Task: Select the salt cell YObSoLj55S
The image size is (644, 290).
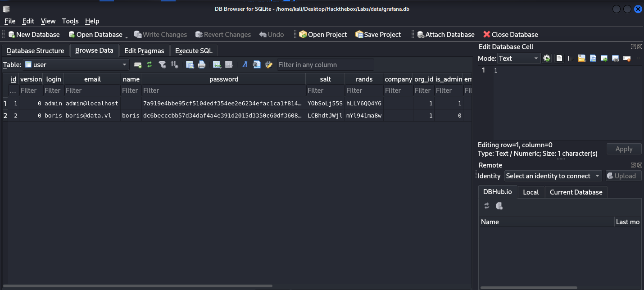Action: (x=325, y=104)
